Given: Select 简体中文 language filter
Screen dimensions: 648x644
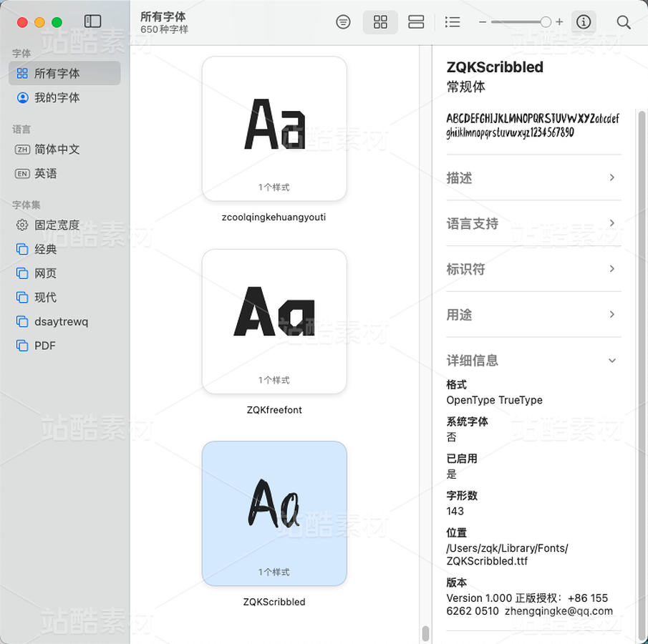Looking at the screenshot, I should coord(64,149).
